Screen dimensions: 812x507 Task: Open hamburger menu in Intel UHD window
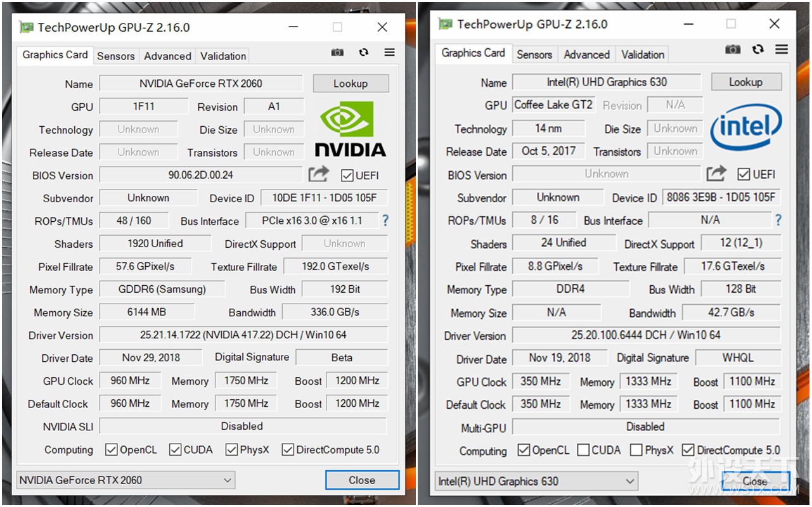pyautogui.click(x=782, y=49)
